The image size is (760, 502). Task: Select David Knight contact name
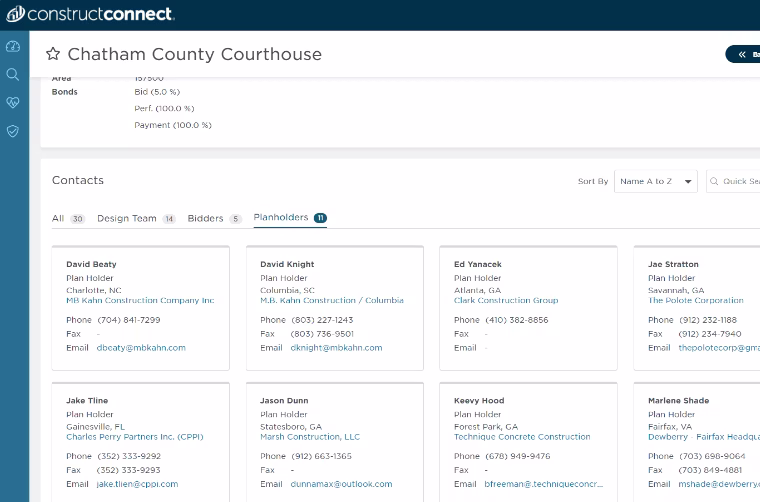[x=287, y=264]
